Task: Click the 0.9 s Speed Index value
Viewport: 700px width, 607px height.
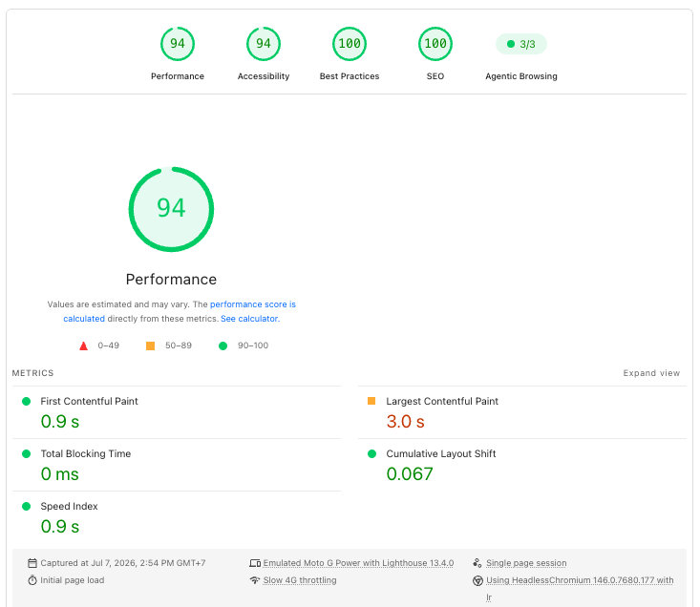Action: pyautogui.click(x=60, y=527)
